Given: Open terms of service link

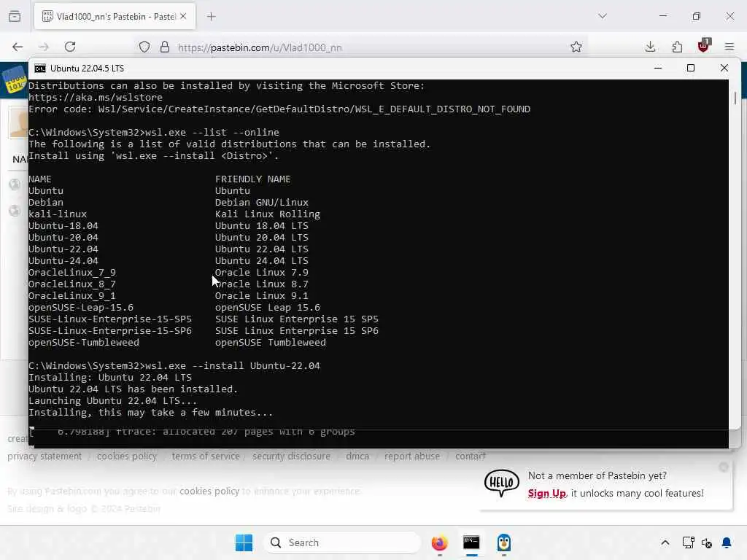Looking at the screenshot, I should pyautogui.click(x=206, y=456).
